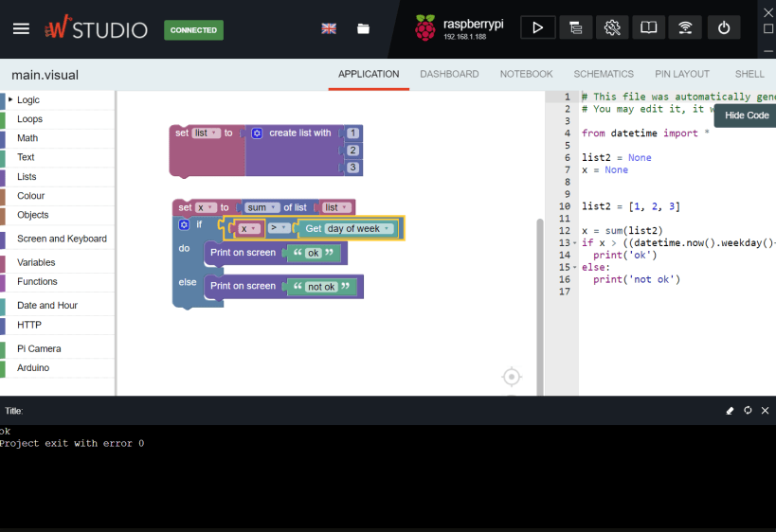Run the project with play button
Viewport: 776px width, 532px height.
coord(537,27)
